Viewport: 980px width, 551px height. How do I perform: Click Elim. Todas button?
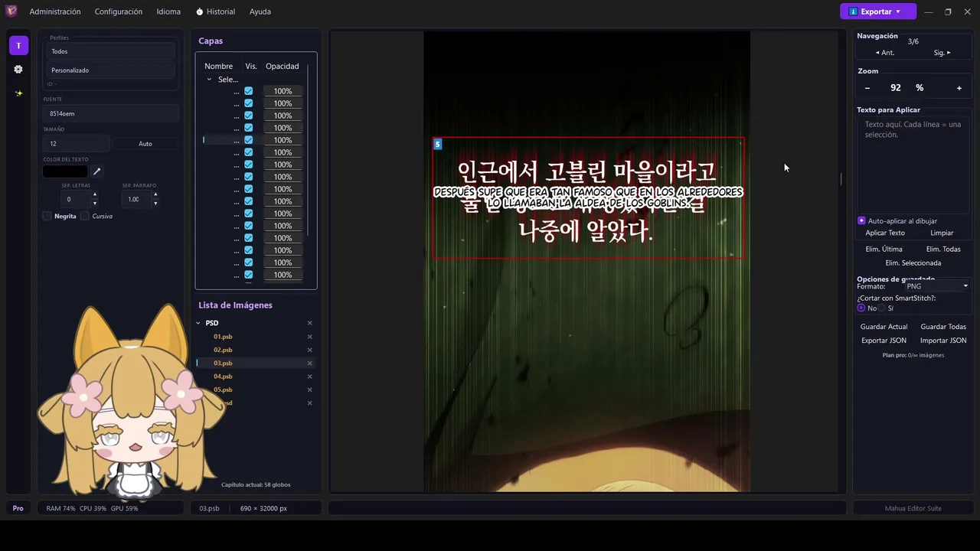tap(943, 249)
